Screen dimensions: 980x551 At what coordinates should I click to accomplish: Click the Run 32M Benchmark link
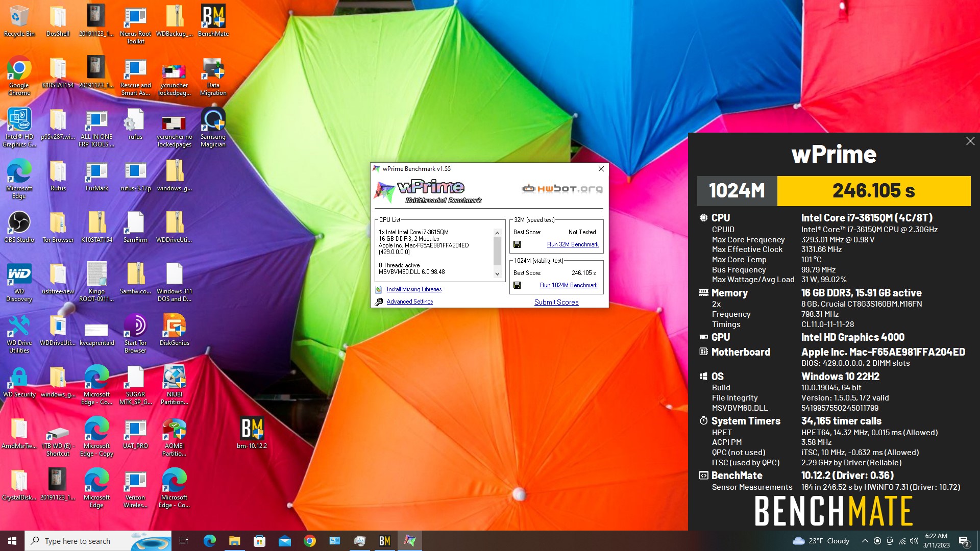coord(573,244)
